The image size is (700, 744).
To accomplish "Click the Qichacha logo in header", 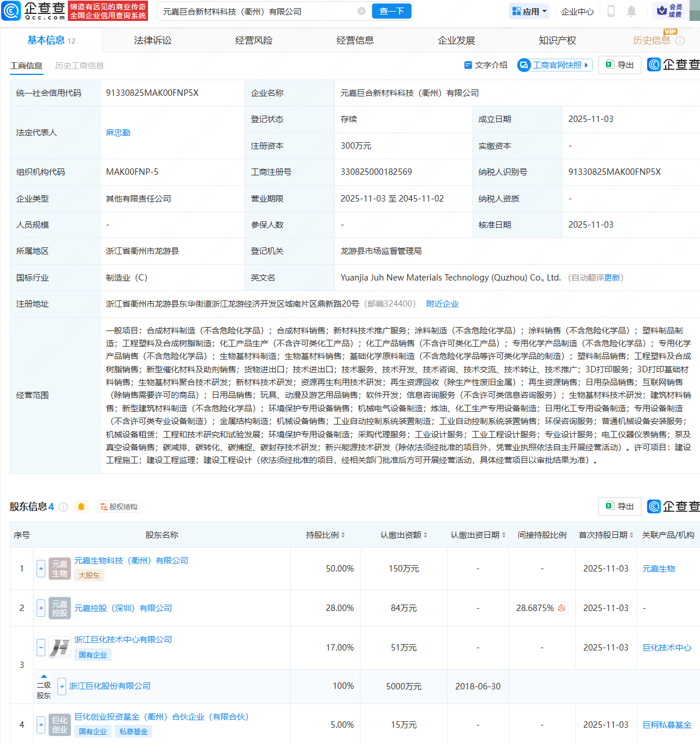I will [34, 10].
